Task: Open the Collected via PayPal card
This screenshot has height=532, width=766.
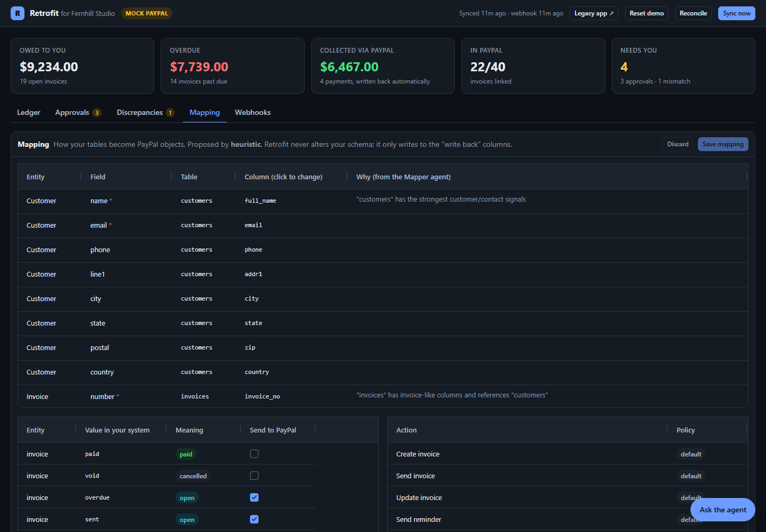Action: (x=383, y=66)
